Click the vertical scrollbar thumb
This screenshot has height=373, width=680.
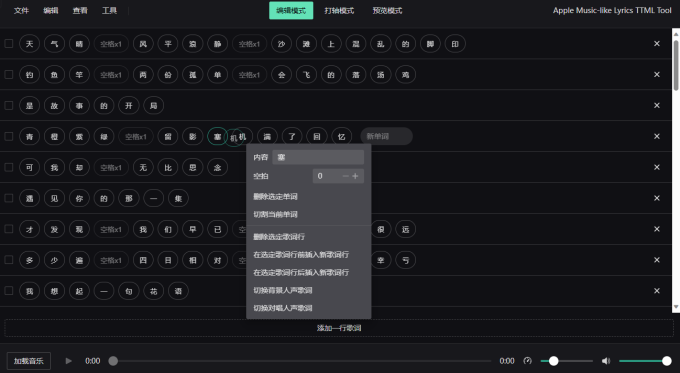676,65
